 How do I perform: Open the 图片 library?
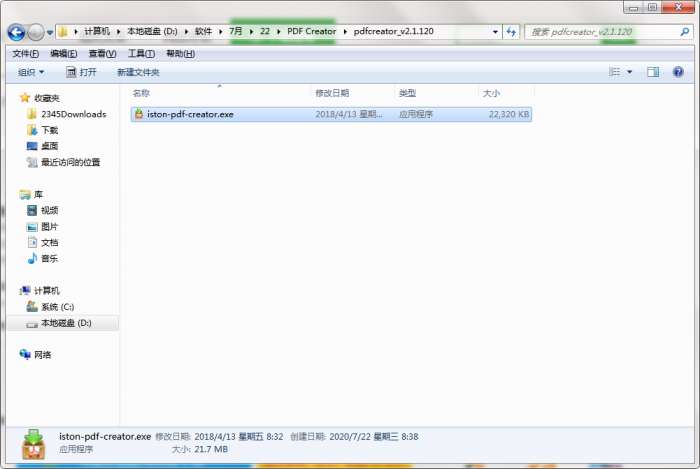coord(50,227)
